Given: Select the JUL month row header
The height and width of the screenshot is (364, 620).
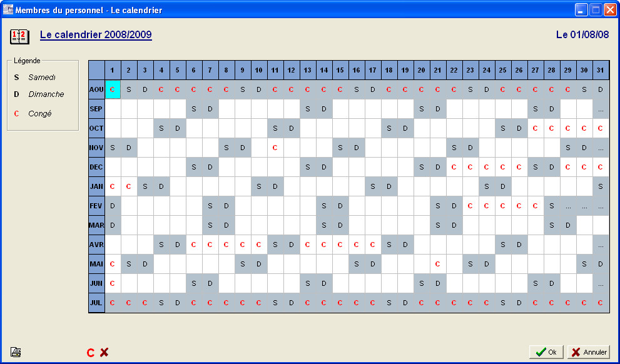Looking at the screenshot, I should pyautogui.click(x=96, y=303).
